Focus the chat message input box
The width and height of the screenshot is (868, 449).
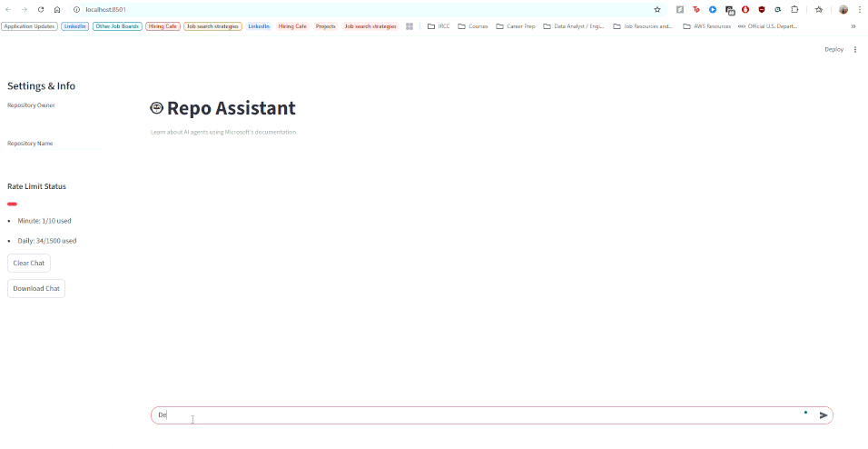(x=472, y=415)
